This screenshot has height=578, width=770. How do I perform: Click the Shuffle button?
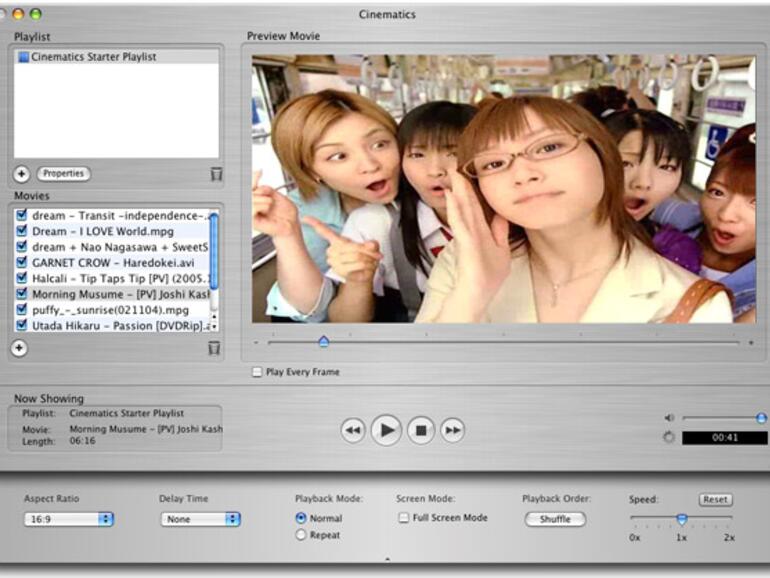point(555,519)
